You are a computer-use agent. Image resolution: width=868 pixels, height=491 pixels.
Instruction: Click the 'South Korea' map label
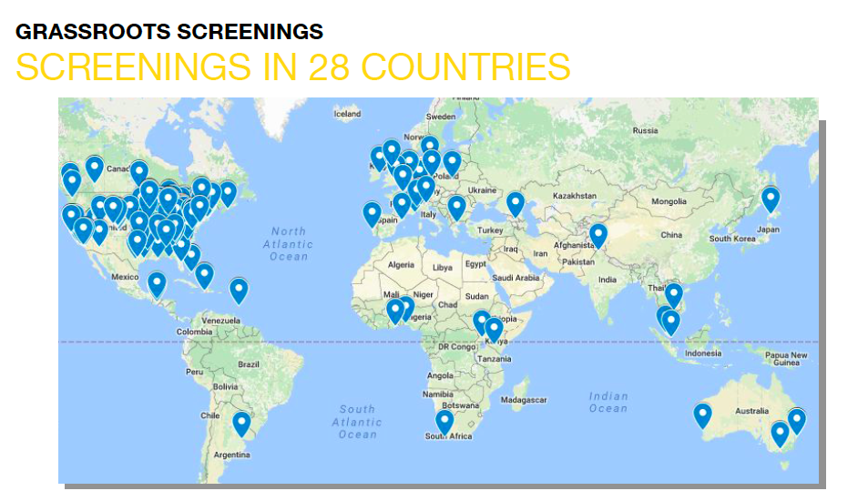732,239
